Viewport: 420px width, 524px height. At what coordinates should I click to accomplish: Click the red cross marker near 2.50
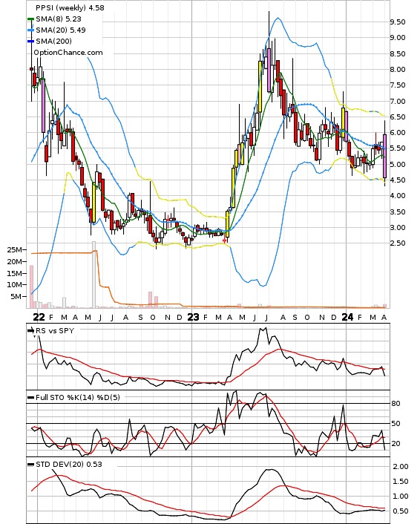[225, 240]
